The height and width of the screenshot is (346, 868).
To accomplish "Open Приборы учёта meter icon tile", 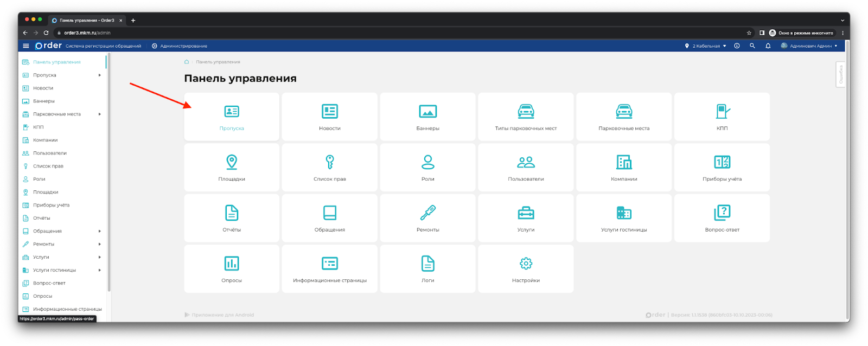I will [x=722, y=167].
